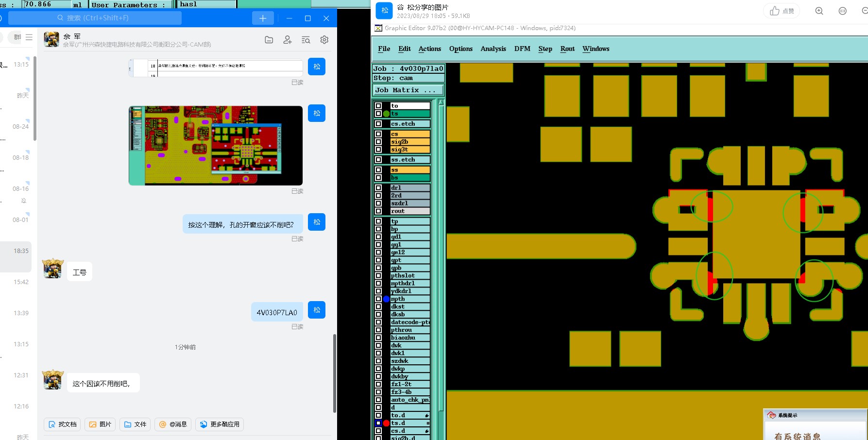Screen dimensions: 868x440
Task: Toggle checkbox for layer drl
Action: pos(378,188)
